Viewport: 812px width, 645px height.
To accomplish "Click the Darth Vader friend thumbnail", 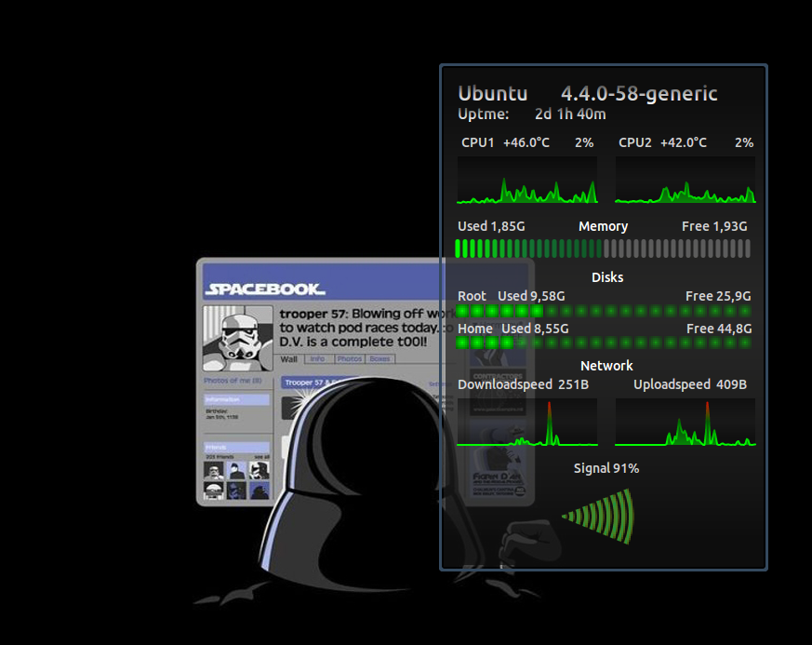I will pos(258,490).
